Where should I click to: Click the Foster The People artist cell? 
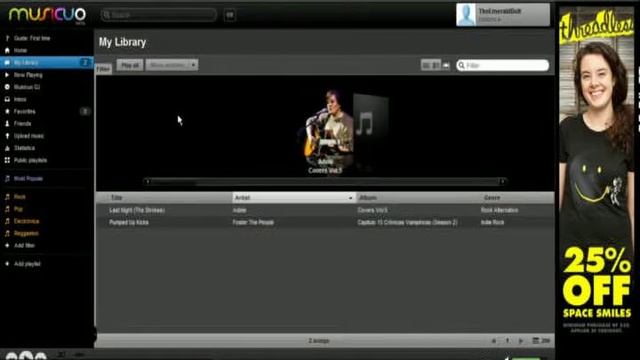pos(253,222)
